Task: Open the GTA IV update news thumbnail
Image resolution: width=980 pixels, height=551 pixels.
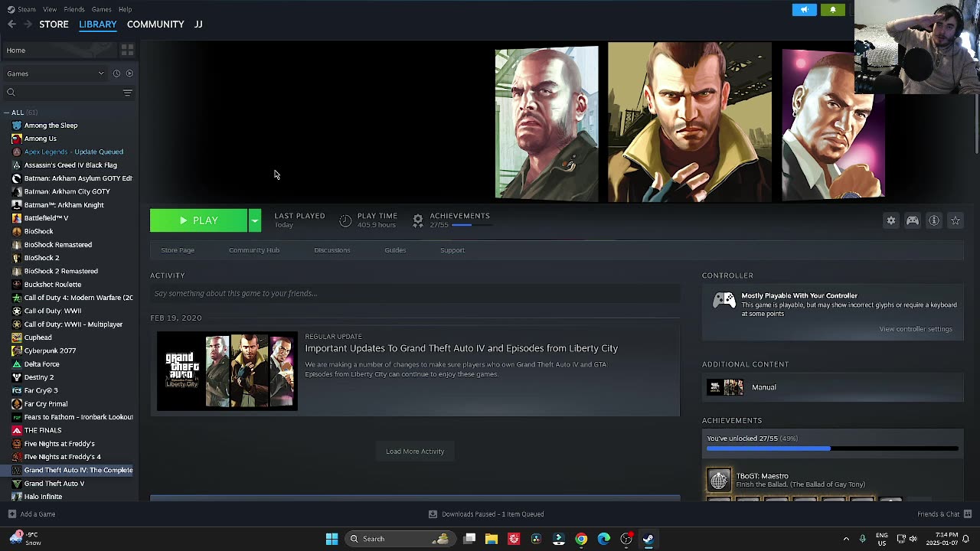Action: point(227,371)
